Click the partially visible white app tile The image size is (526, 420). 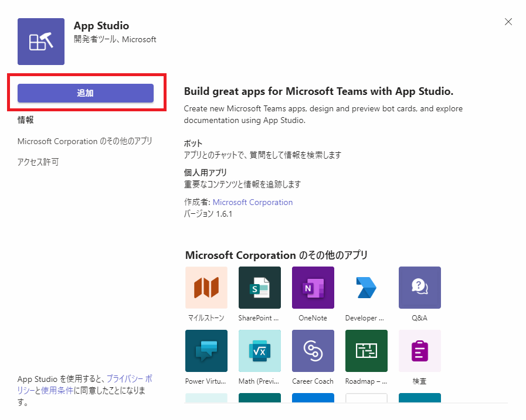click(366, 398)
